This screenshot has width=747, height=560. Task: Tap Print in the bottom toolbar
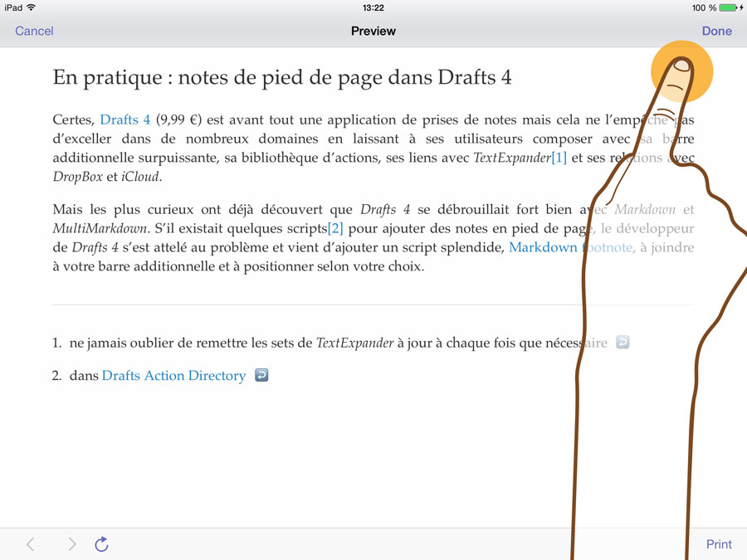pos(719,543)
